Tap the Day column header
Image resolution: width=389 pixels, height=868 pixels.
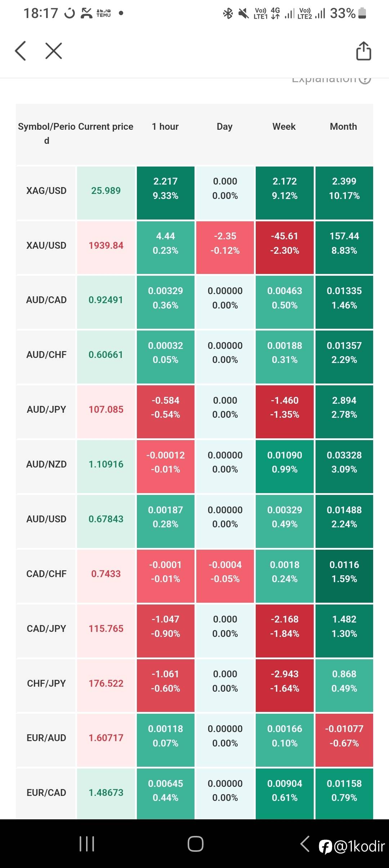click(225, 127)
